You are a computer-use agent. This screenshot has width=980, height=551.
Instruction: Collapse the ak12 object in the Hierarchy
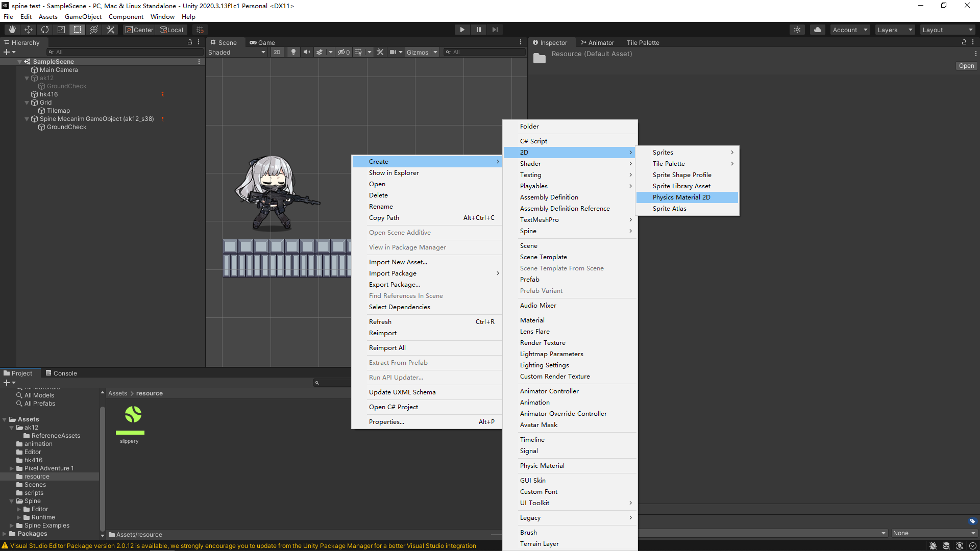click(27, 78)
